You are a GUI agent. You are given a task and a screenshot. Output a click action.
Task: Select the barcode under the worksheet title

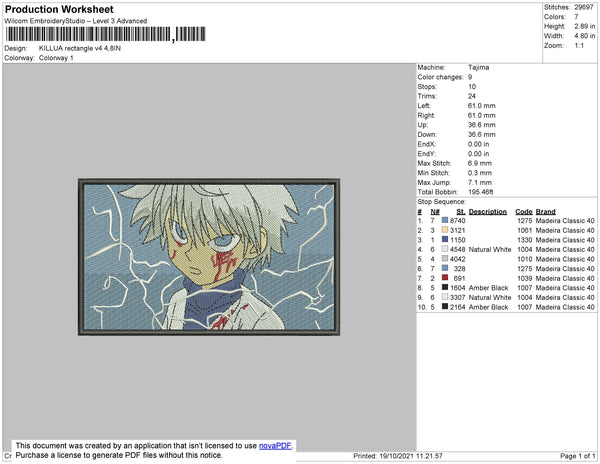106,34
